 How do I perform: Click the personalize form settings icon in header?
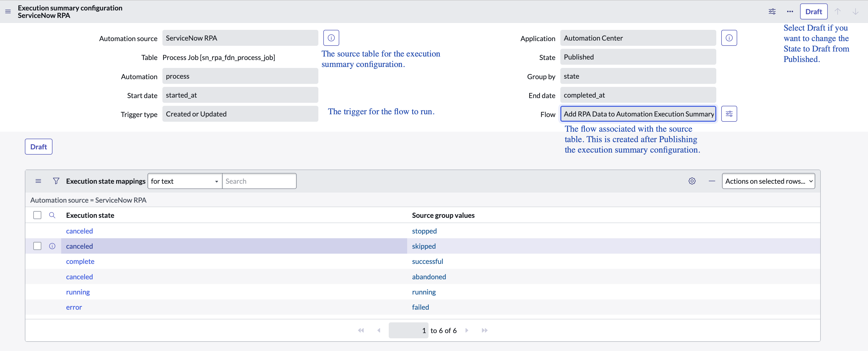tap(772, 11)
